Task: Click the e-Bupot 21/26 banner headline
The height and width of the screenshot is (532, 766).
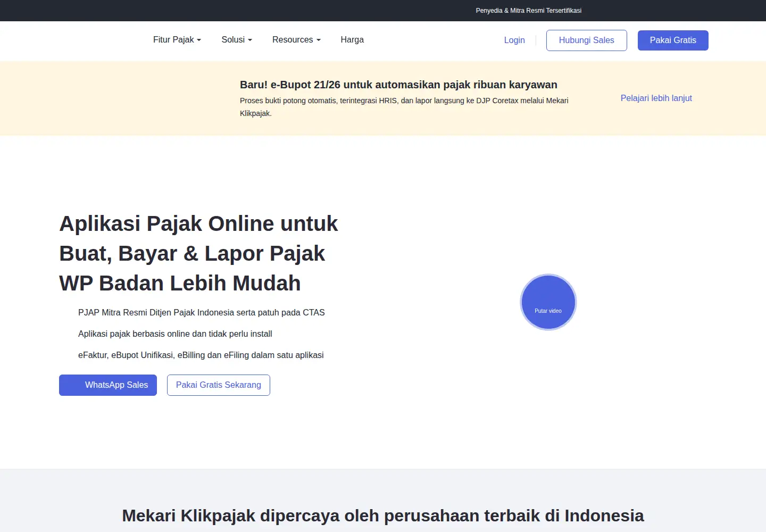Action: [398, 85]
